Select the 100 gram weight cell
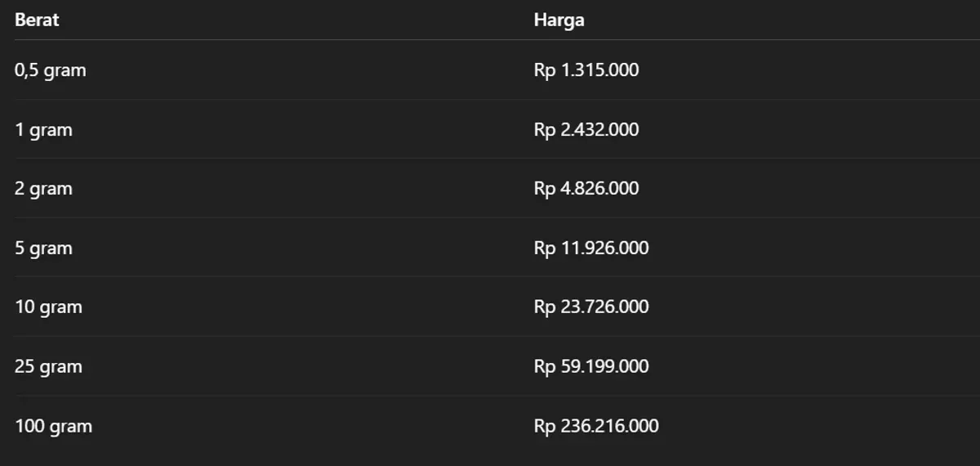 click(53, 426)
